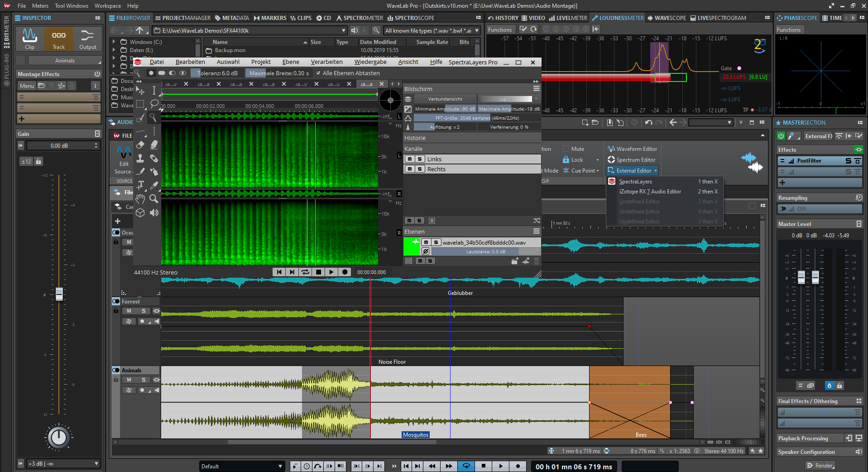Screen dimensions: 868x472
Task: Choose the hand pan tool
Action: [140, 199]
